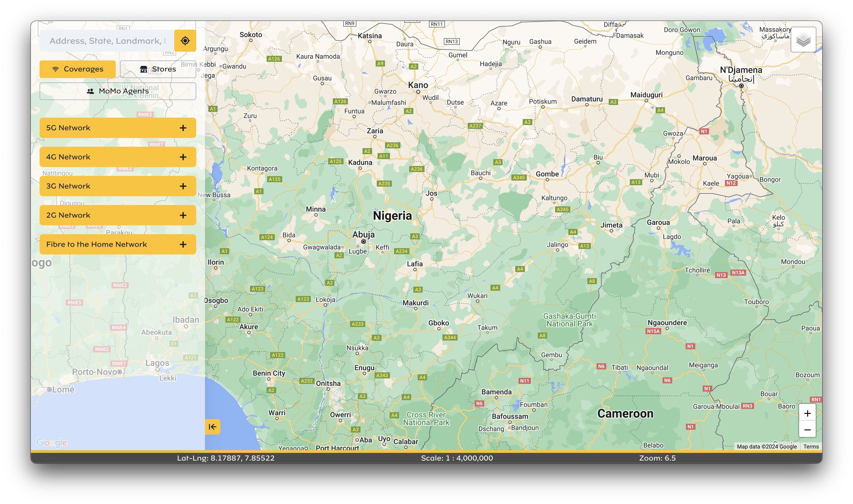Click the Benin City label

[269, 373]
